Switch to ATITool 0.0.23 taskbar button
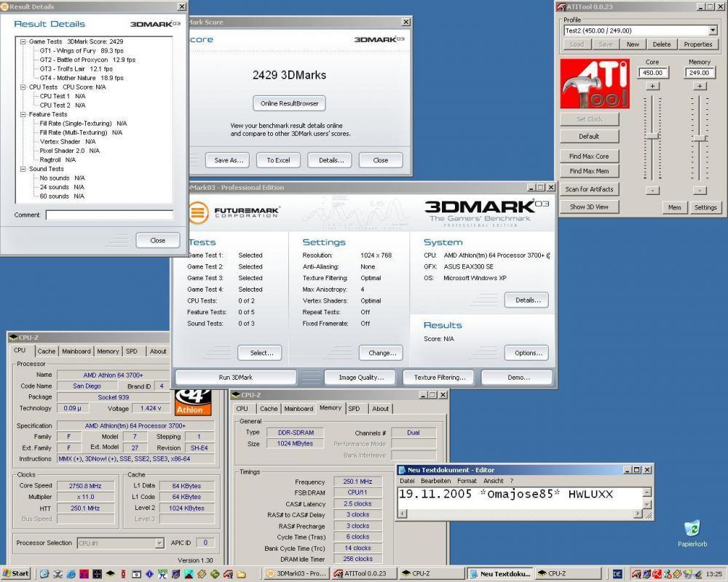The height and width of the screenshot is (582, 728). 365,574
